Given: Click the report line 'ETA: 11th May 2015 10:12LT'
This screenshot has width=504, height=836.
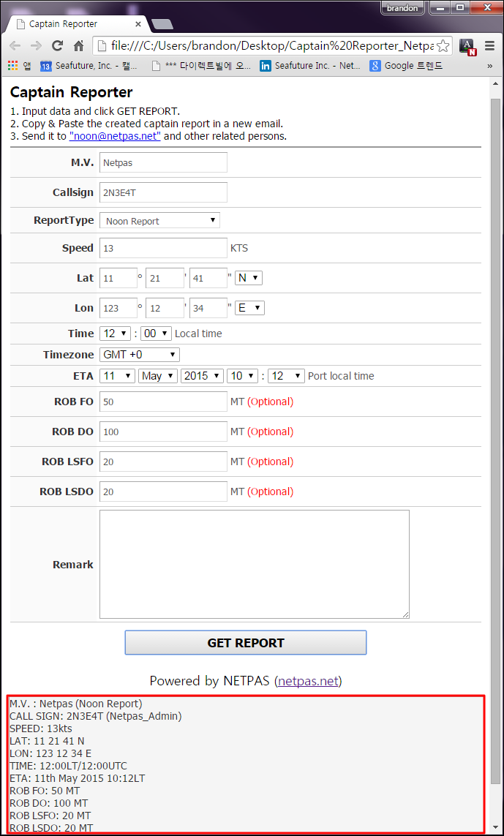Looking at the screenshot, I should pos(78,778).
